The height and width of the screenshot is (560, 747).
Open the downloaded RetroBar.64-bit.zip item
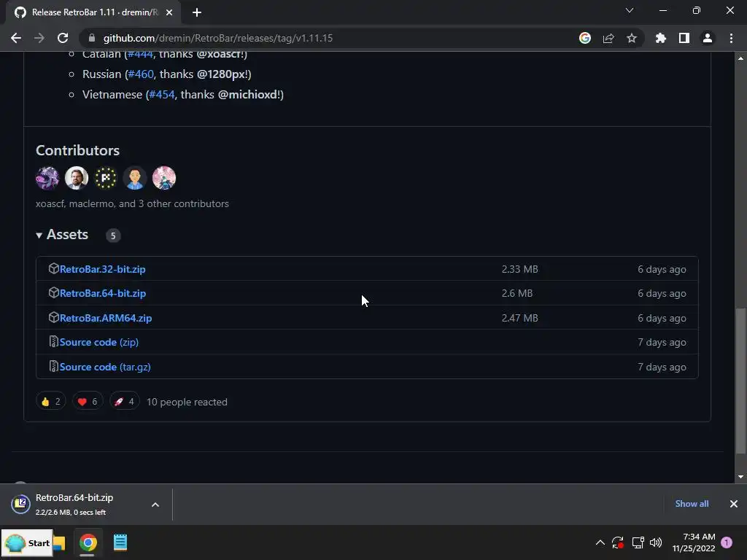tap(74, 504)
